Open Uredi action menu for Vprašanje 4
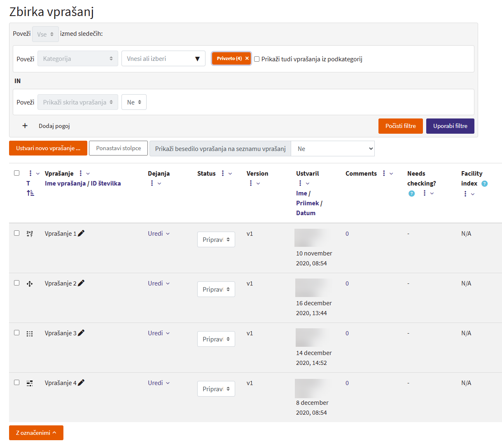Image resolution: width=502 pixels, height=448 pixels. (x=159, y=383)
